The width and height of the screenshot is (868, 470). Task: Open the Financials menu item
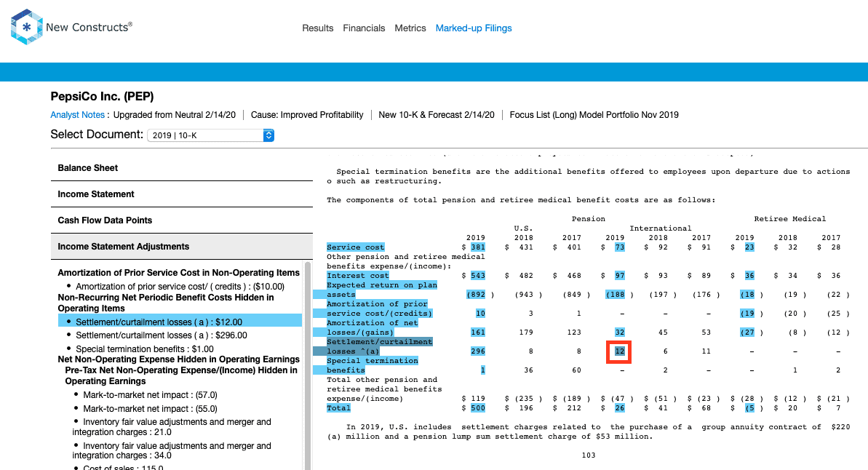[x=364, y=28]
